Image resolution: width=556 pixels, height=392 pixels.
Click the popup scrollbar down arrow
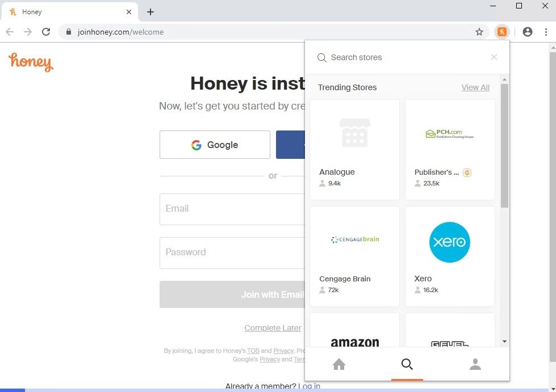pos(504,342)
